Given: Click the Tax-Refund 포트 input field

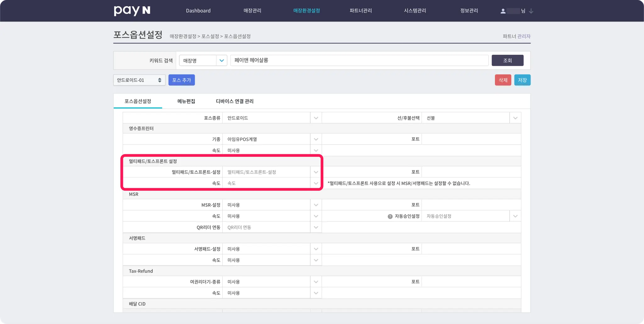Looking at the screenshot, I should 471,282.
